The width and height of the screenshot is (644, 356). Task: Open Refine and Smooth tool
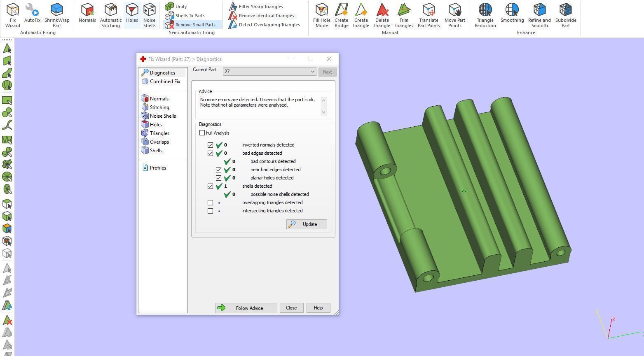coord(539,15)
